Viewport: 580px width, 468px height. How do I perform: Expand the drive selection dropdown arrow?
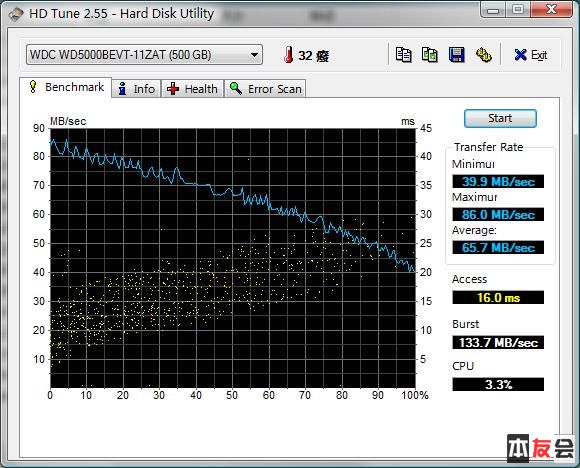pyautogui.click(x=254, y=55)
